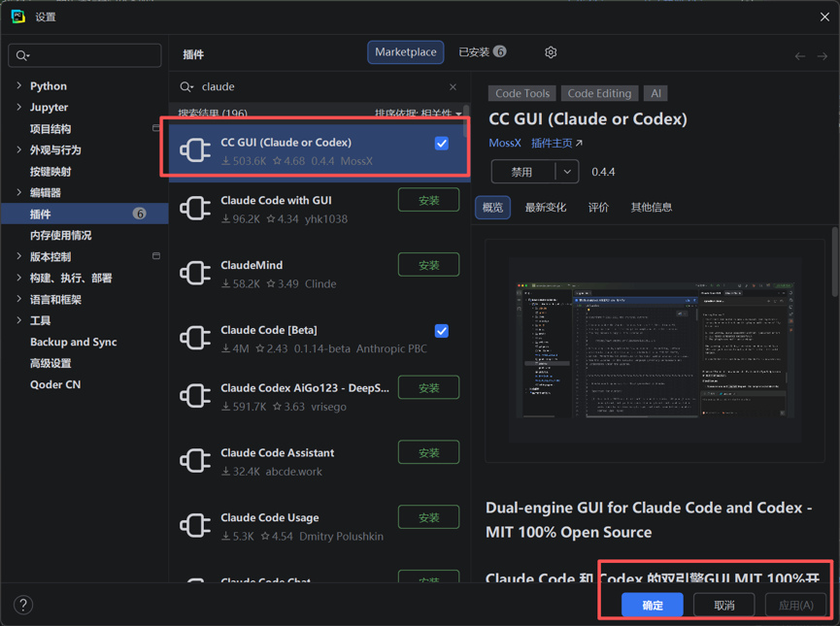Install Claude Code with GUI plugin
840x626 pixels.
point(428,200)
